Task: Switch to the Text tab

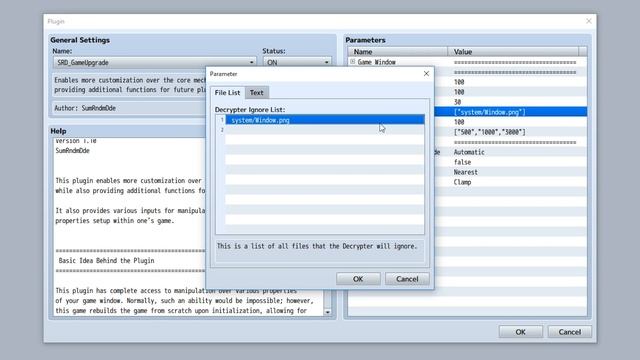Action: 256,93
